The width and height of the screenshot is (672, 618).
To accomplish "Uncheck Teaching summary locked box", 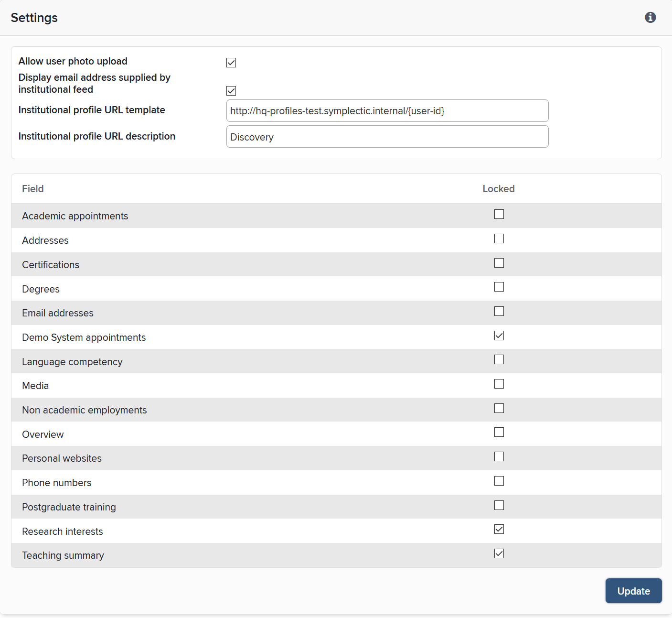I will 499,554.
